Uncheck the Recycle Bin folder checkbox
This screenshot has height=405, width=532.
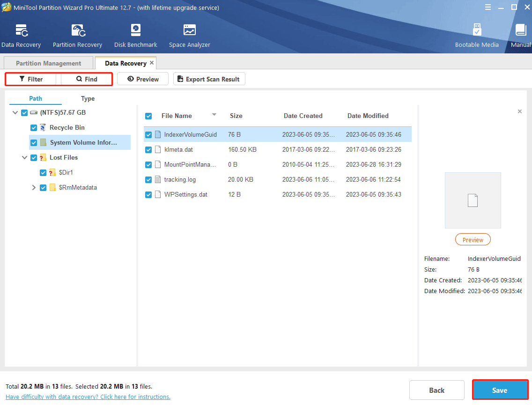34,128
